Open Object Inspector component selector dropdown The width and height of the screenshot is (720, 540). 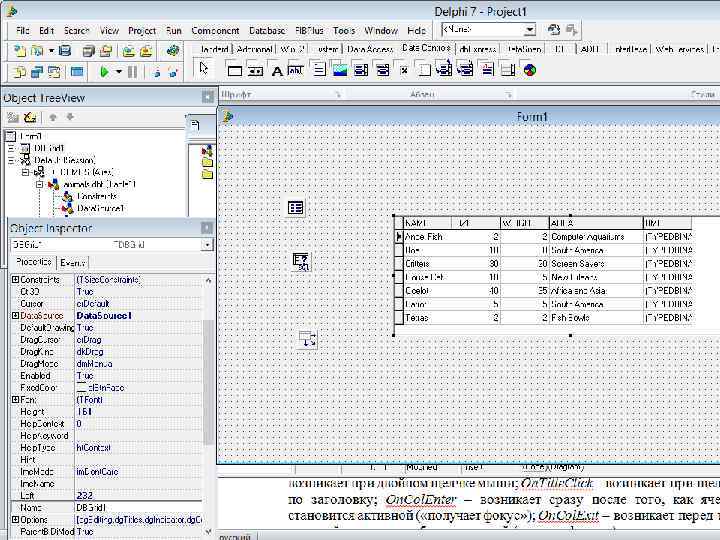(x=208, y=245)
